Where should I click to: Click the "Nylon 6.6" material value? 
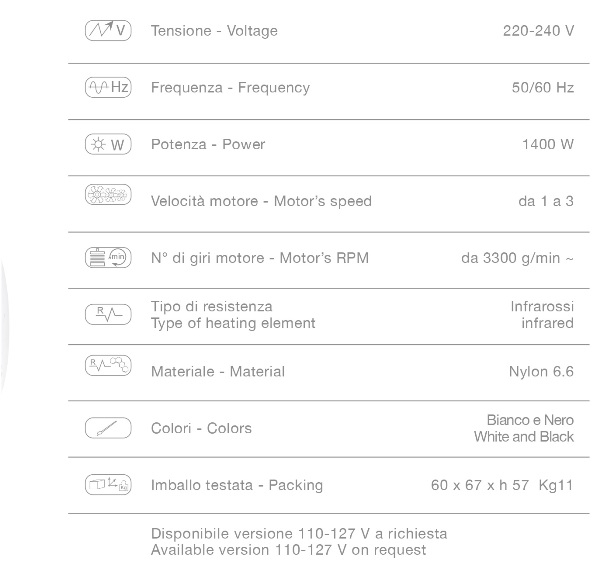(541, 371)
